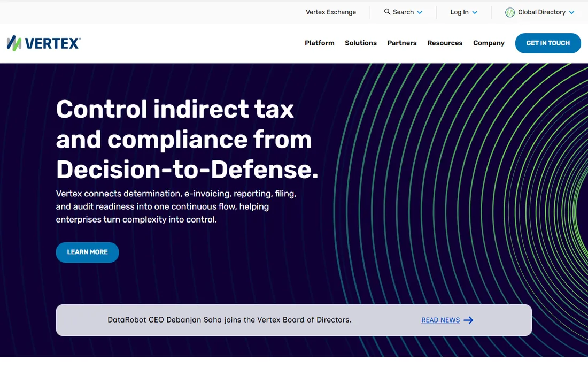Screen dimensions: 588x368
Task: Click the "Vertex connects determination" paragraph
Action: coord(176,206)
